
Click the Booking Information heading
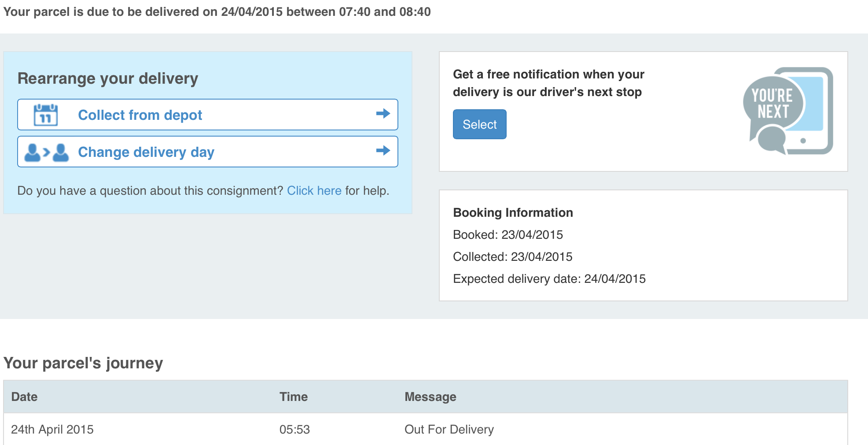(513, 213)
